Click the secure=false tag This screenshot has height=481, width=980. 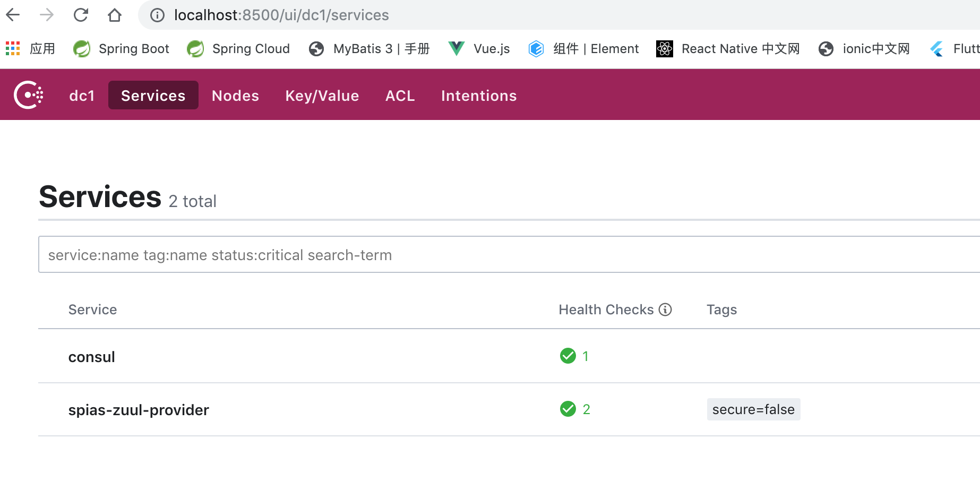(x=753, y=409)
